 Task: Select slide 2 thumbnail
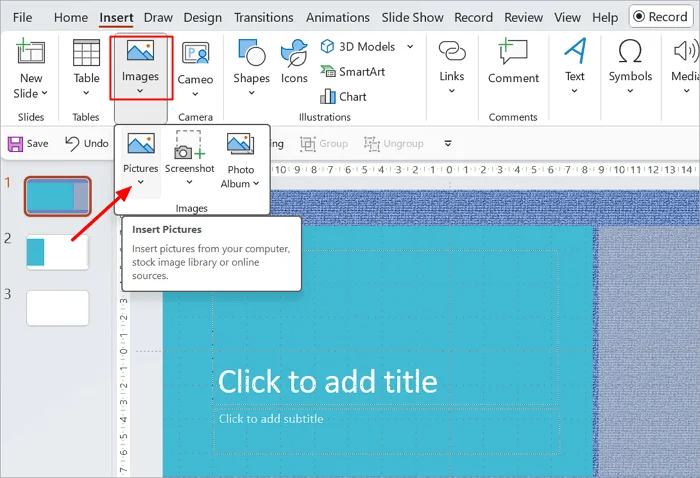coord(57,252)
